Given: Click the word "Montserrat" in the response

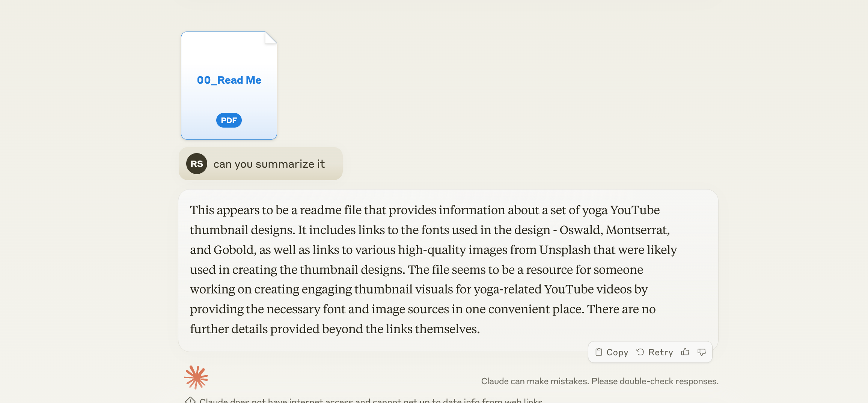Looking at the screenshot, I should tap(637, 230).
